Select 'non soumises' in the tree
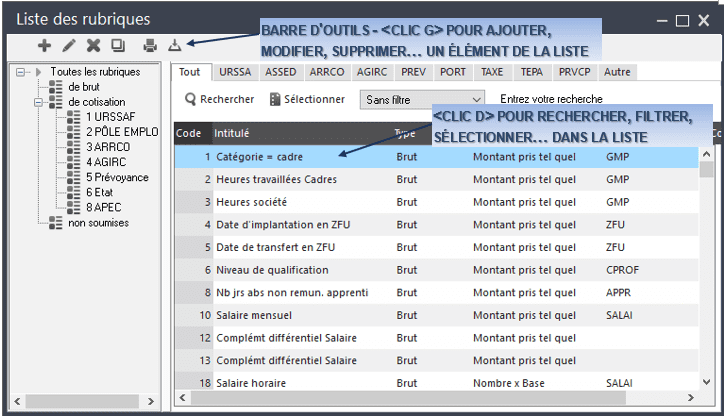The image size is (724, 416). [98, 222]
